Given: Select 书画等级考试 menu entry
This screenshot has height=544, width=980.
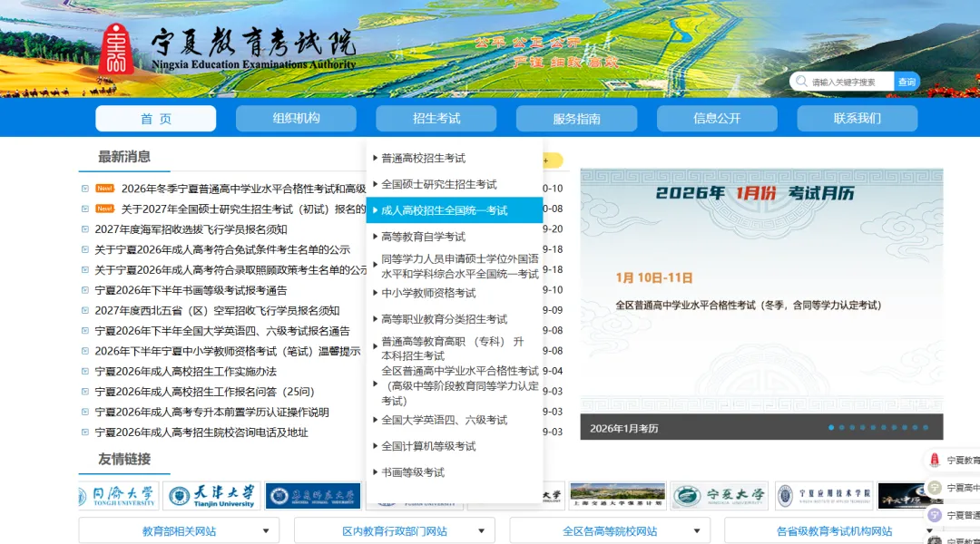Looking at the screenshot, I should [x=455, y=472].
